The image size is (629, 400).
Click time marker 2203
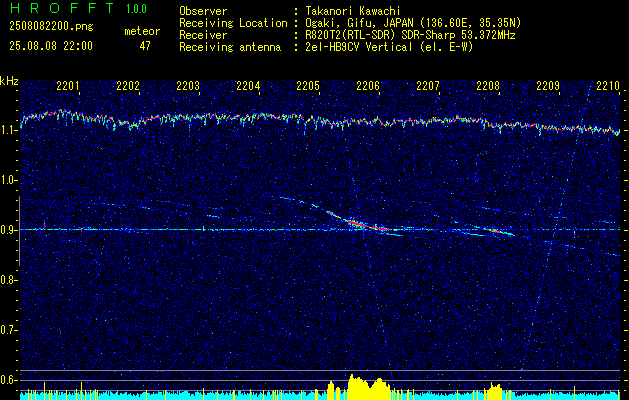(x=188, y=86)
